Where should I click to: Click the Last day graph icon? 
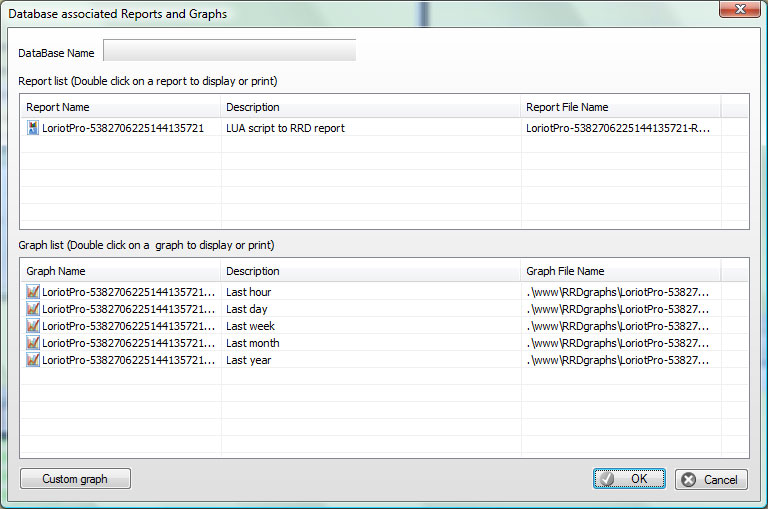[x=33, y=309]
